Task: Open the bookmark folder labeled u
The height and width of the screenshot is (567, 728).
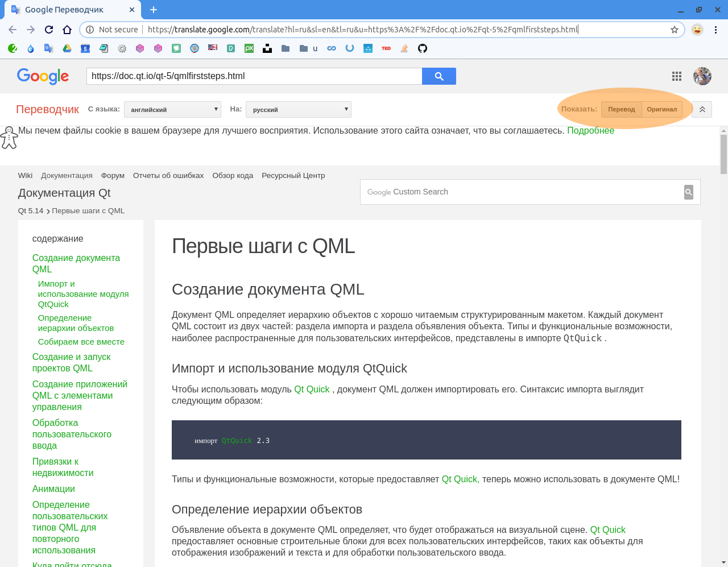Action: (x=309, y=48)
